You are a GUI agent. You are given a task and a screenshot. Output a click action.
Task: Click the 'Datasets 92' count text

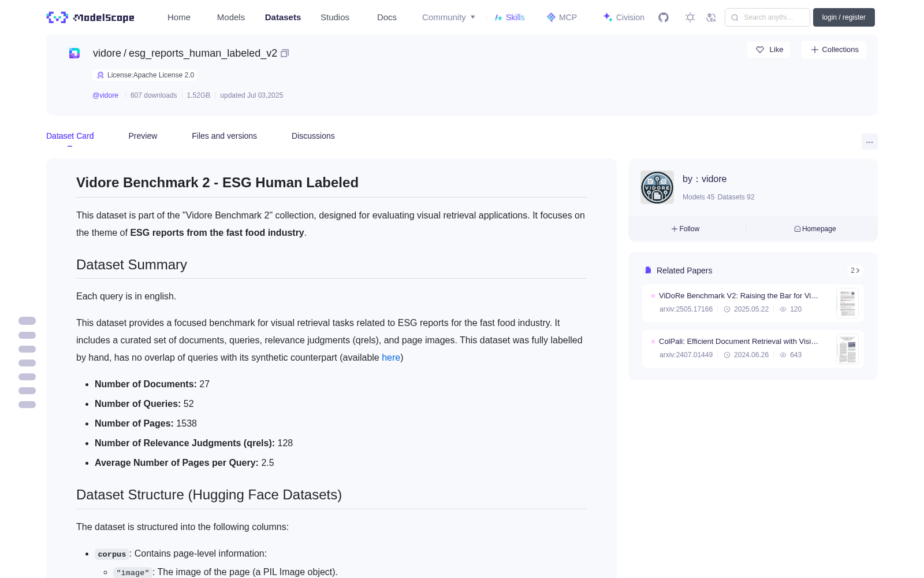(736, 197)
